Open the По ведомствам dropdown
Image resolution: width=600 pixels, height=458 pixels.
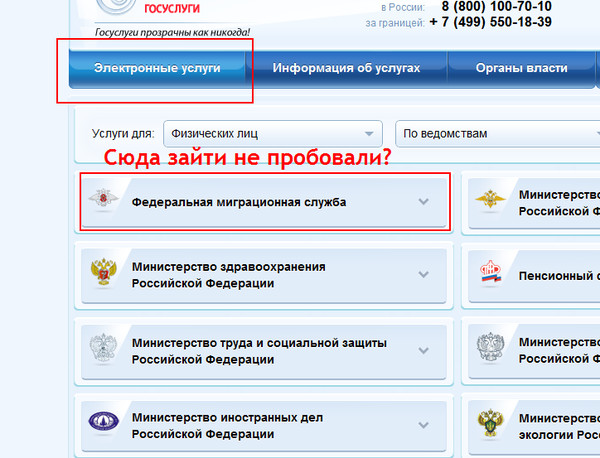(497, 134)
